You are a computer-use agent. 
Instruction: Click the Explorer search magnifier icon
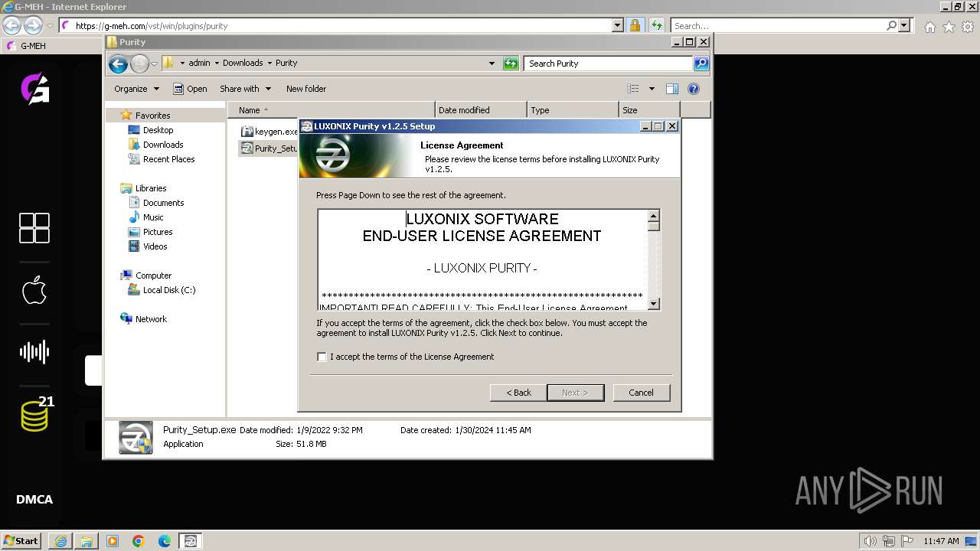(x=701, y=64)
